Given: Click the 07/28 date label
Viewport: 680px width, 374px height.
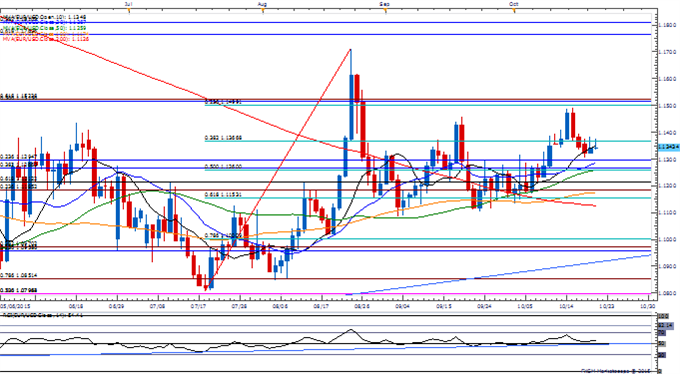Looking at the screenshot, I should click(239, 306).
